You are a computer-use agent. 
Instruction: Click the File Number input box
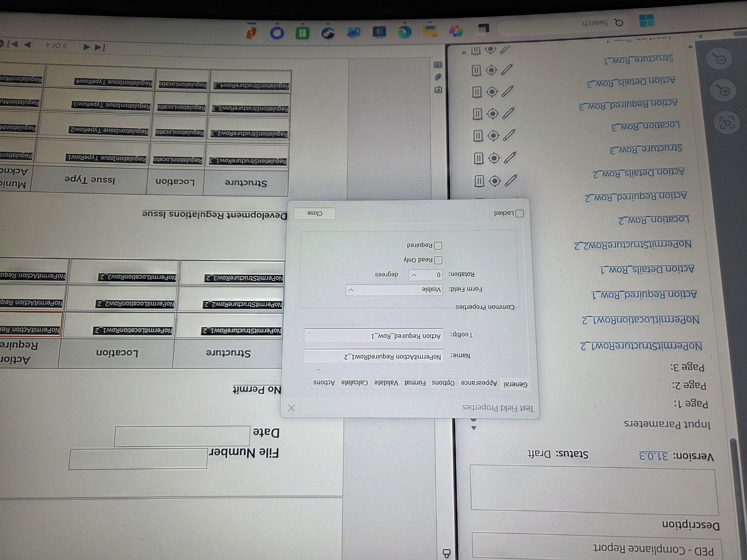[x=138, y=459]
